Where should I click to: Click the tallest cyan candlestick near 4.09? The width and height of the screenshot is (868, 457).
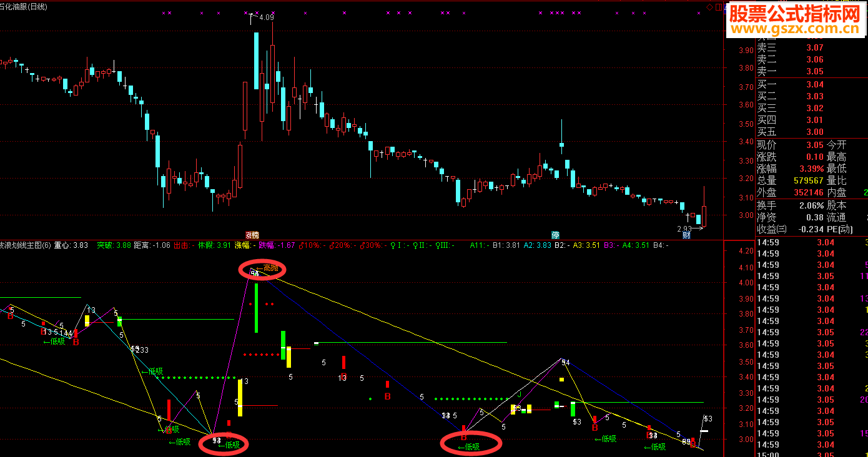[256, 60]
